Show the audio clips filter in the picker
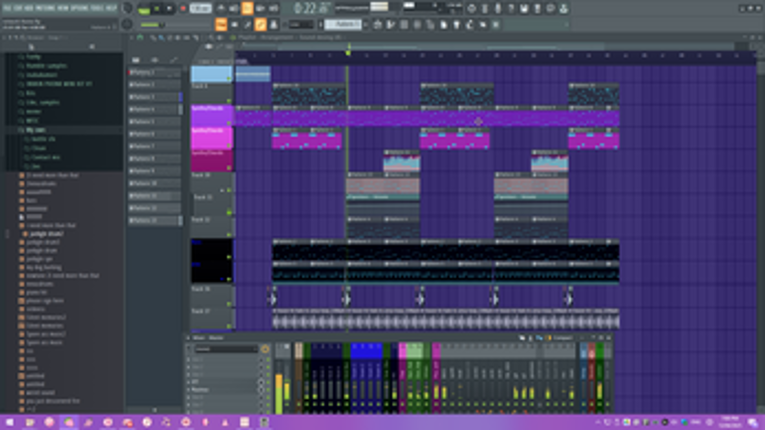765x430 pixels. point(154,60)
